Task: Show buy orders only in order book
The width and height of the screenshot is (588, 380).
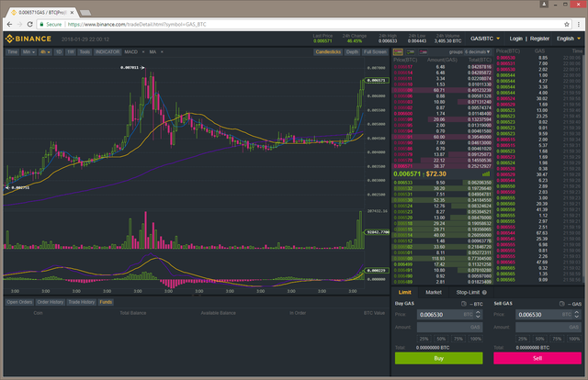Action: tap(411, 51)
